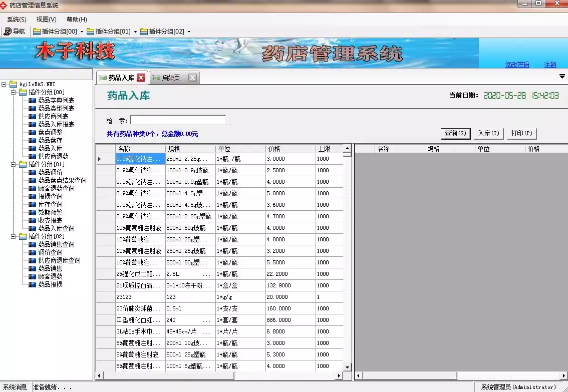
Task: Click the icon next to 效期预警
Action: coord(32,212)
